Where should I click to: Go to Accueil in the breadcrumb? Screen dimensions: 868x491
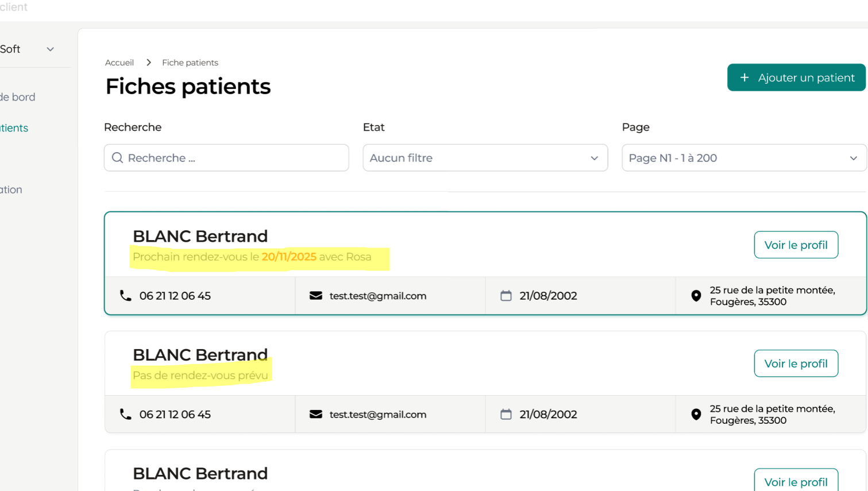pyautogui.click(x=119, y=63)
